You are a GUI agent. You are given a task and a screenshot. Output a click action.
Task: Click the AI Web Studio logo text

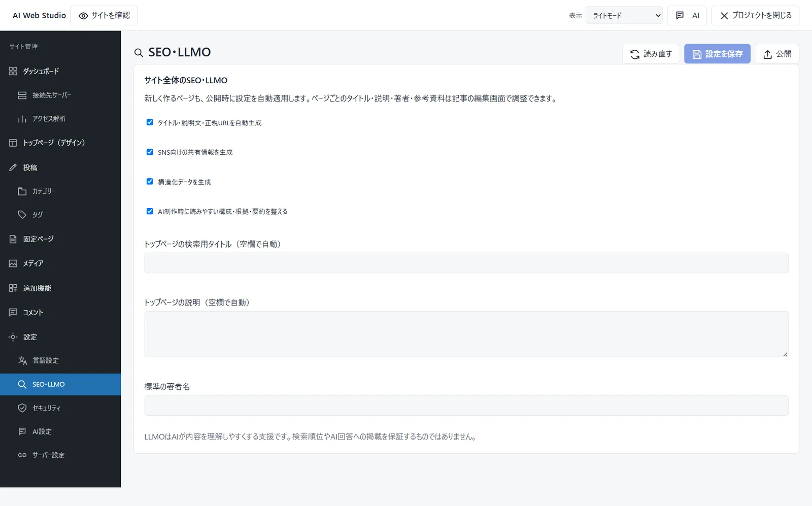click(x=39, y=15)
